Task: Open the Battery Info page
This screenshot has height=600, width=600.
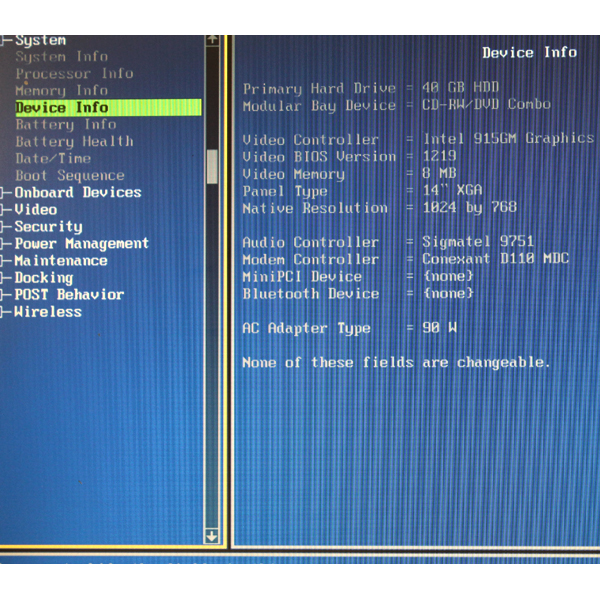Action: (x=66, y=125)
